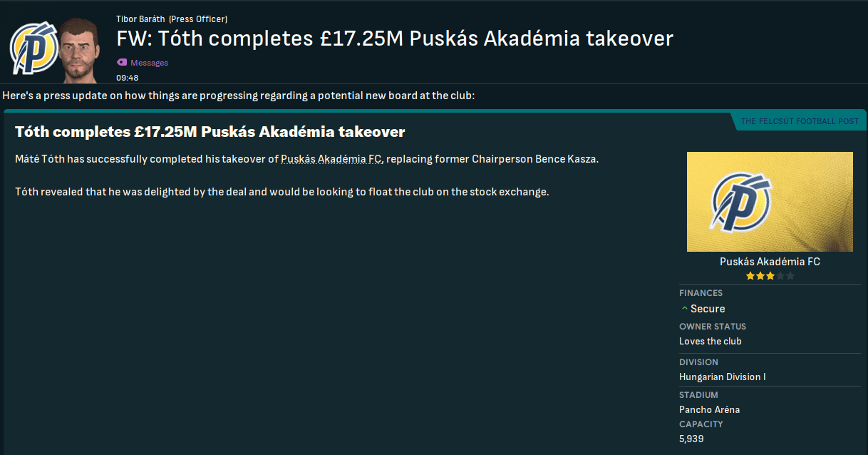Open the Messages category label
The height and width of the screenshot is (455, 868).
click(149, 63)
